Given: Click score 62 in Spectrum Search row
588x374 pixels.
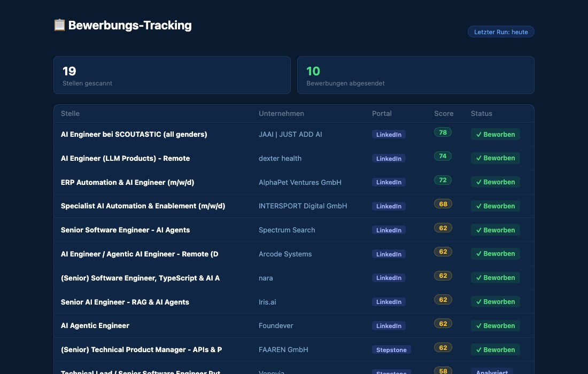Looking at the screenshot, I should tap(443, 228).
